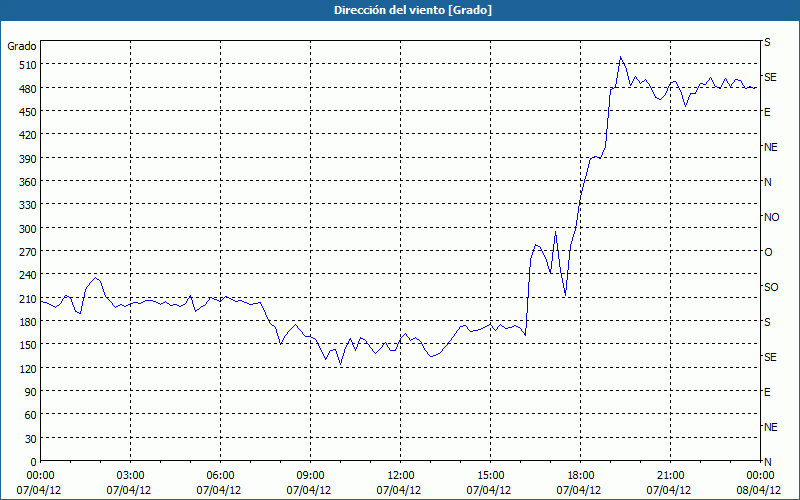Click the 510 value on the degree axis
This screenshot has width=800, height=500.
click(28, 65)
